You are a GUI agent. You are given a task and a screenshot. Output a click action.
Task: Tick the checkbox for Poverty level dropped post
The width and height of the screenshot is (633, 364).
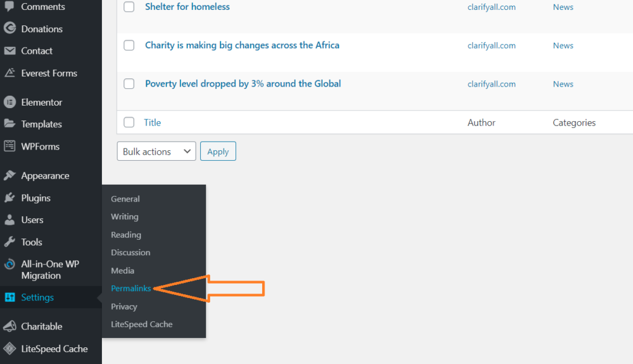[x=129, y=83]
